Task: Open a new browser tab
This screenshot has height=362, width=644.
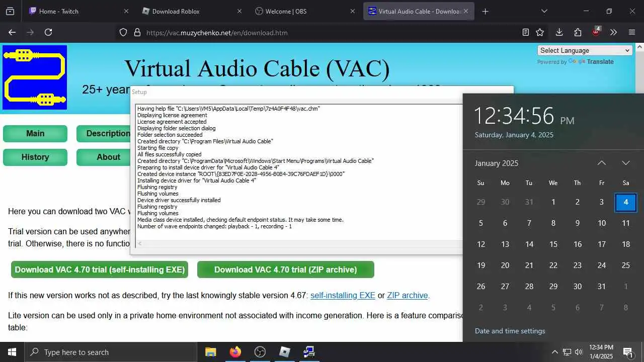Action: click(485, 11)
